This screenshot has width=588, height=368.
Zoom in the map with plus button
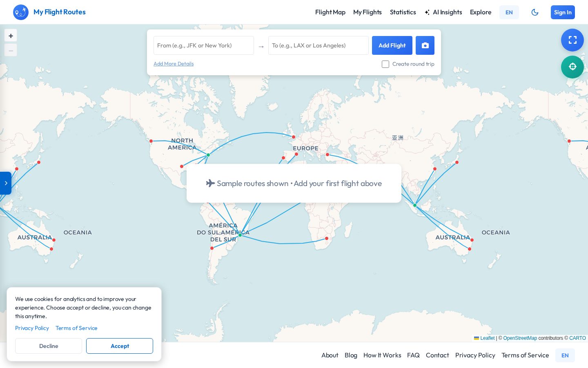point(11,36)
